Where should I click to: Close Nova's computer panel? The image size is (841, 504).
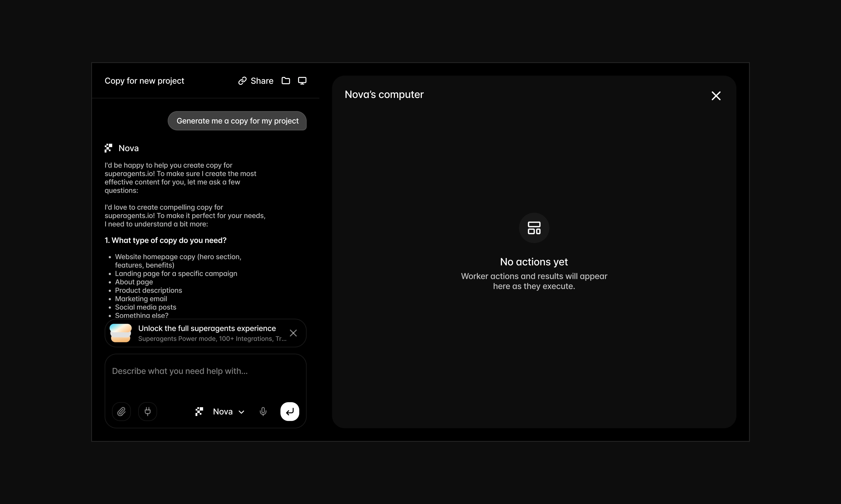pos(716,96)
